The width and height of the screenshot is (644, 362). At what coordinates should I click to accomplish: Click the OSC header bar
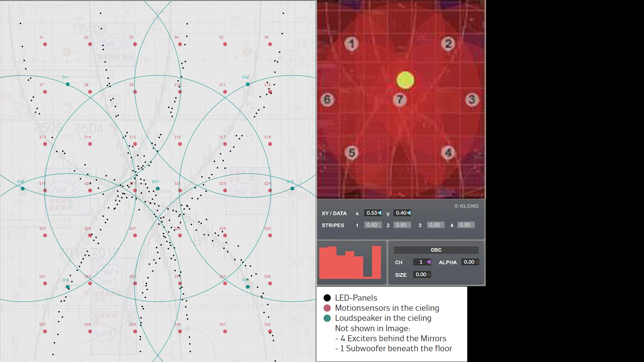(x=436, y=250)
